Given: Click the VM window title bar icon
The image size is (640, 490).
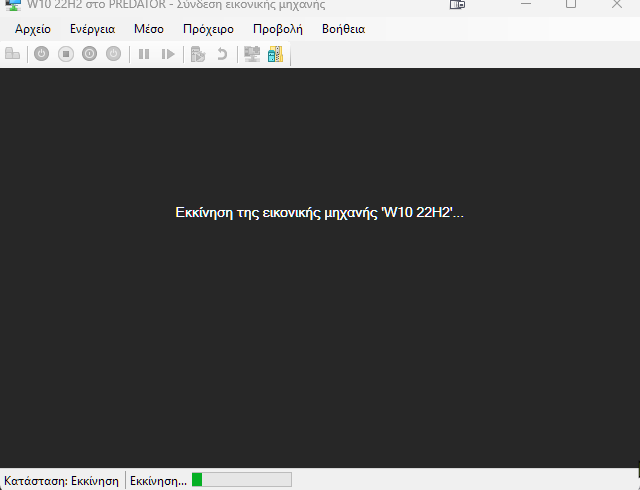Looking at the screenshot, I should pyautogui.click(x=13, y=4).
